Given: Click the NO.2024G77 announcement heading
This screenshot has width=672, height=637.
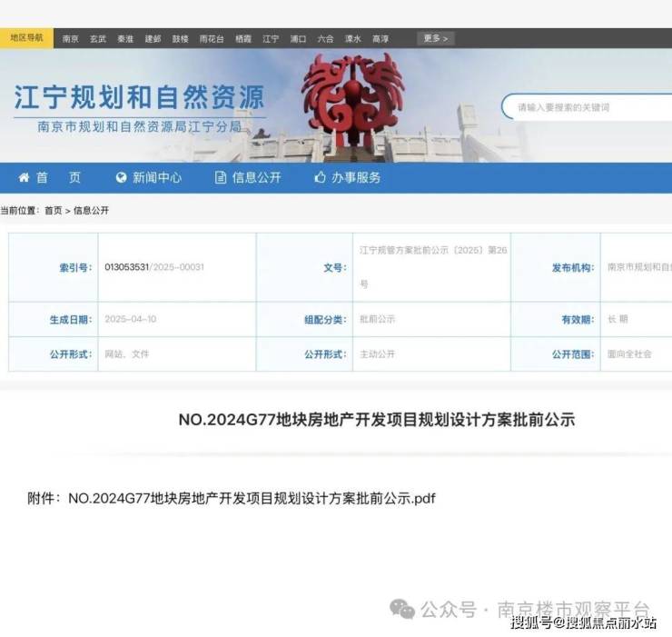Looking at the screenshot, I should [x=376, y=420].
